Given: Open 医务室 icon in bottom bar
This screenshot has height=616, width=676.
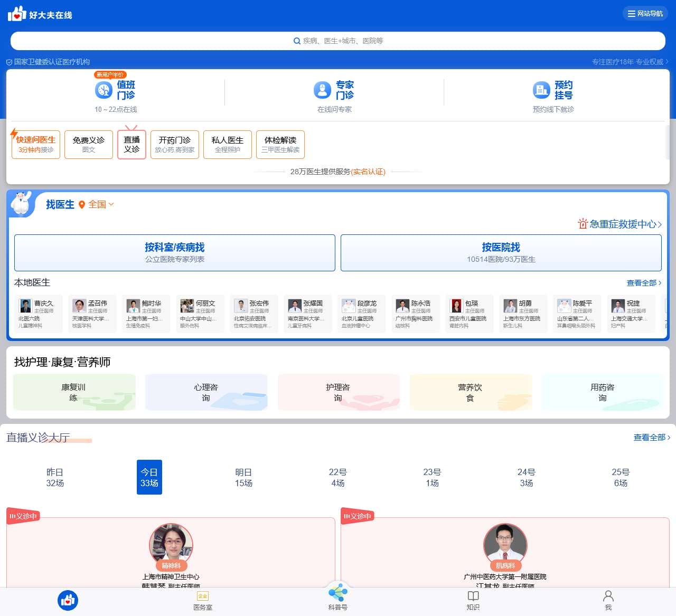Looking at the screenshot, I should tap(203, 596).
